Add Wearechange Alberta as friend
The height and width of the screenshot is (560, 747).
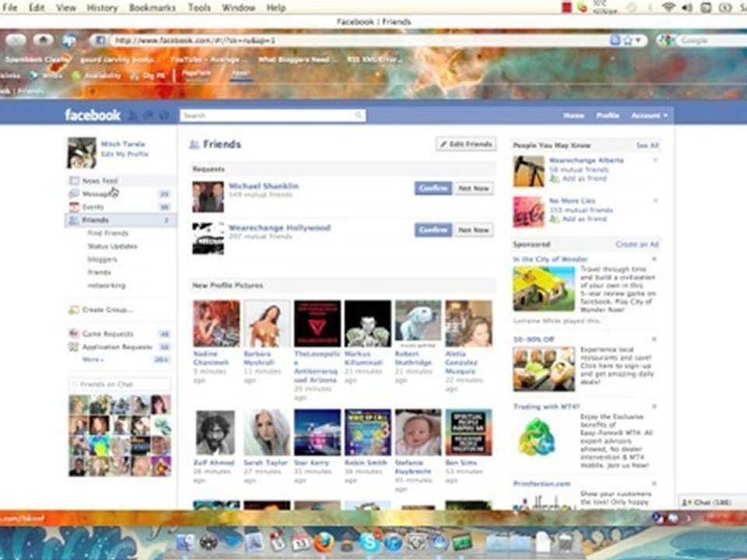[584, 179]
